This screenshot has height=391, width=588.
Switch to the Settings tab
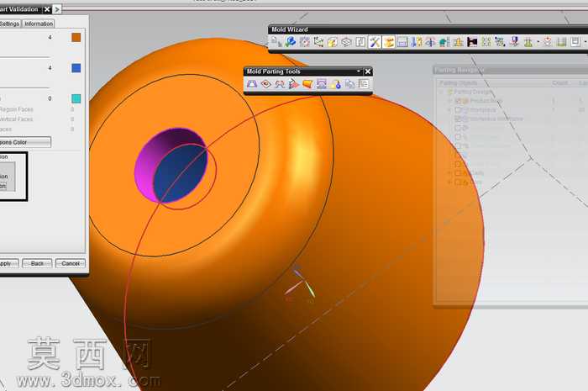pos(9,24)
